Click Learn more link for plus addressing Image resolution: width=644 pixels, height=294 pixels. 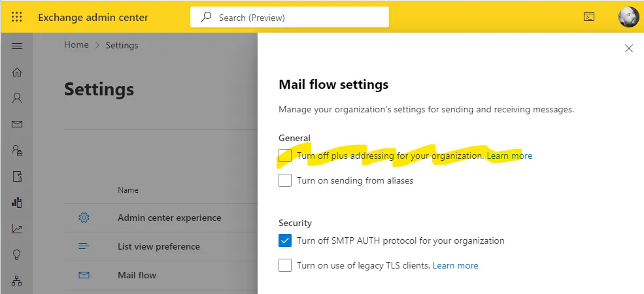coord(509,155)
